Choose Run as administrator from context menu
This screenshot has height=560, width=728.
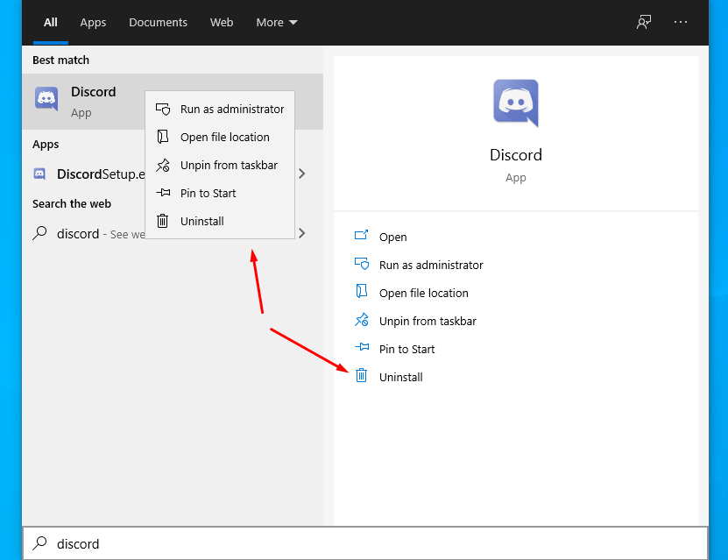pos(220,110)
